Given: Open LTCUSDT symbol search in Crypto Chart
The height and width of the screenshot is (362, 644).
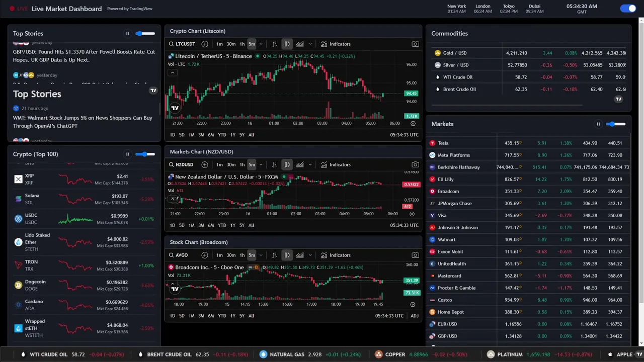Looking at the screenshot, I should point(182,44).
